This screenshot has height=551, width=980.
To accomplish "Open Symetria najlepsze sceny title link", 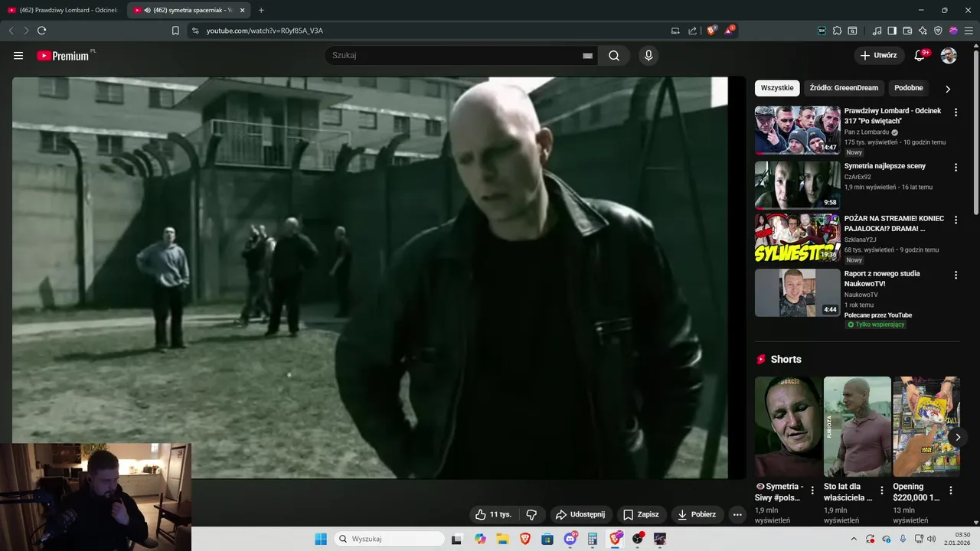I will pos(884,166).
